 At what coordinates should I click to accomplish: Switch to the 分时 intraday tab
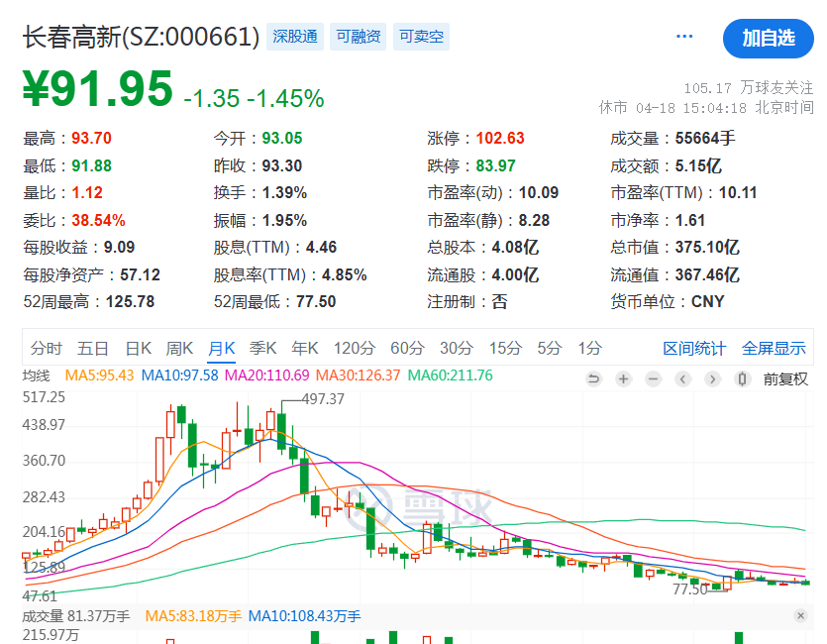(x=48, y=349)
